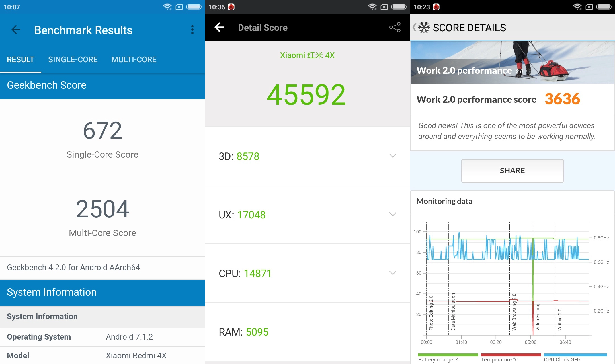Viewport: 615px width, 364px height.
Task: Tap the Video Editing chart marker
Action: (x=538, y=317)
